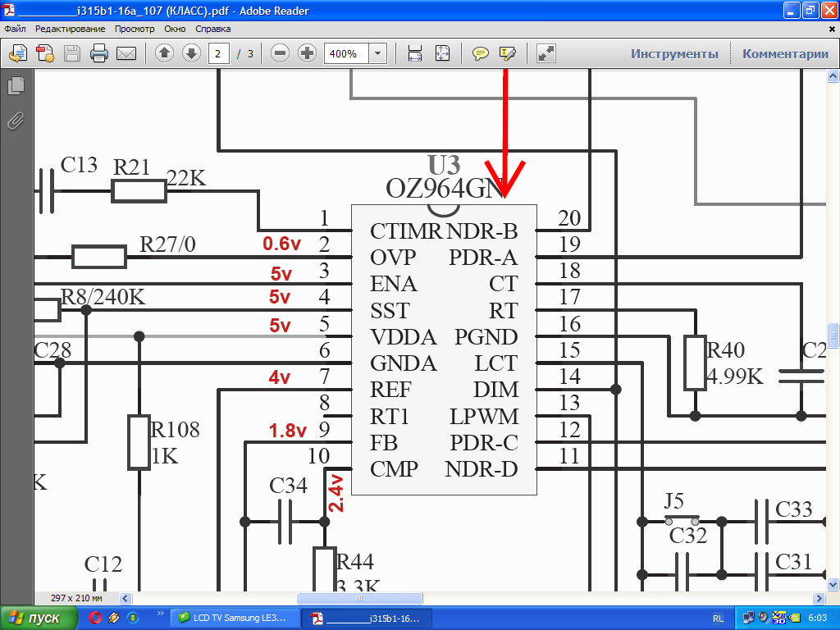Go to previous page with up arrow
Image resolution: width=840 pixels, height=630 pixels.
164,54
